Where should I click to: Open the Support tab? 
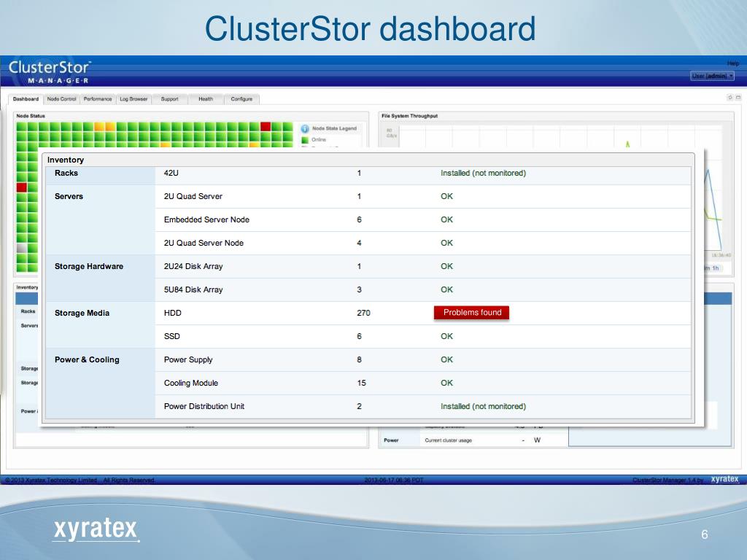pos(169,99)
